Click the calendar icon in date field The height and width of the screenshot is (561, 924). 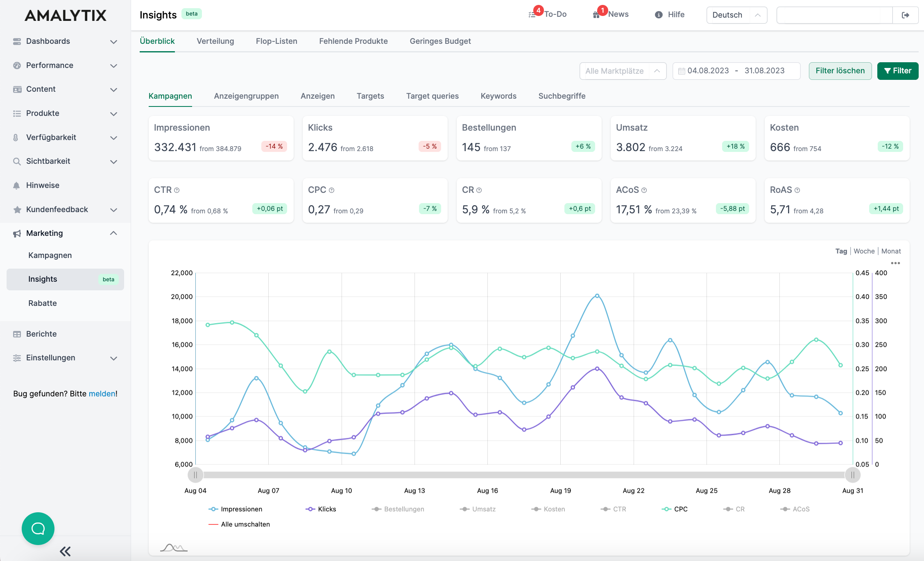tap(682, 71)
